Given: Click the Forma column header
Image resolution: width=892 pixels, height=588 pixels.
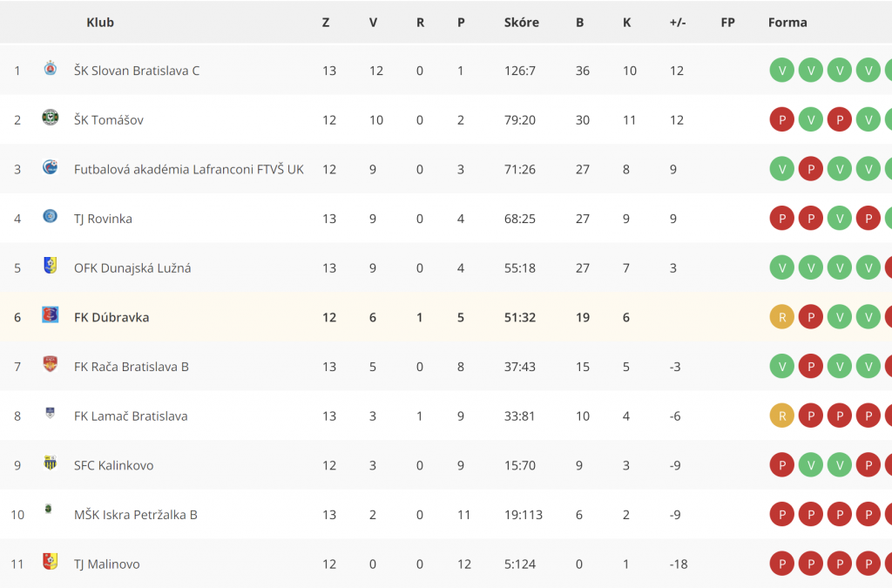Looking at the screenshot, I should [x=787, y=22].
